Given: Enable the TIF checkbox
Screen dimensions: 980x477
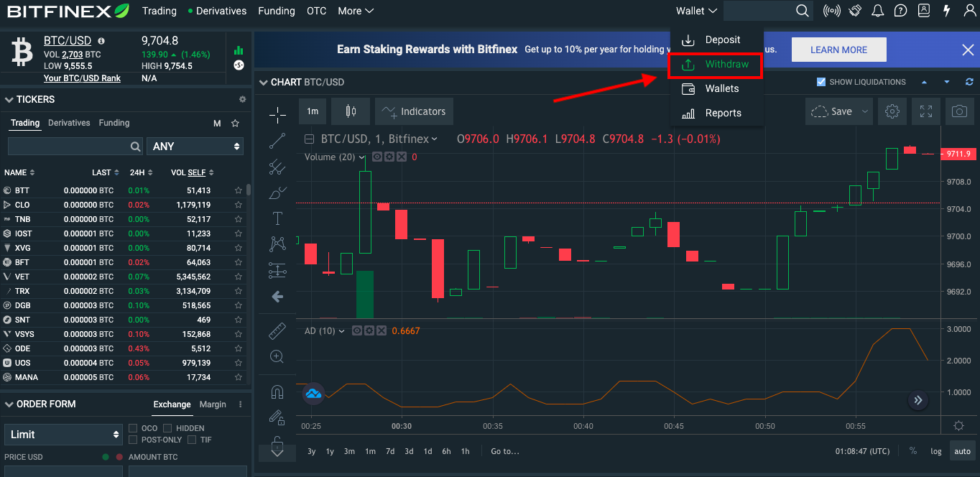Looking at the screenshot, I should click(x=192, y=440).
